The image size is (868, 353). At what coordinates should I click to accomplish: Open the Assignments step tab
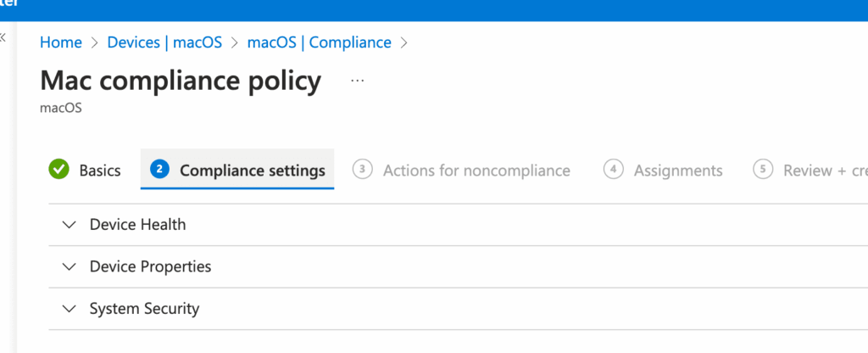678,171
